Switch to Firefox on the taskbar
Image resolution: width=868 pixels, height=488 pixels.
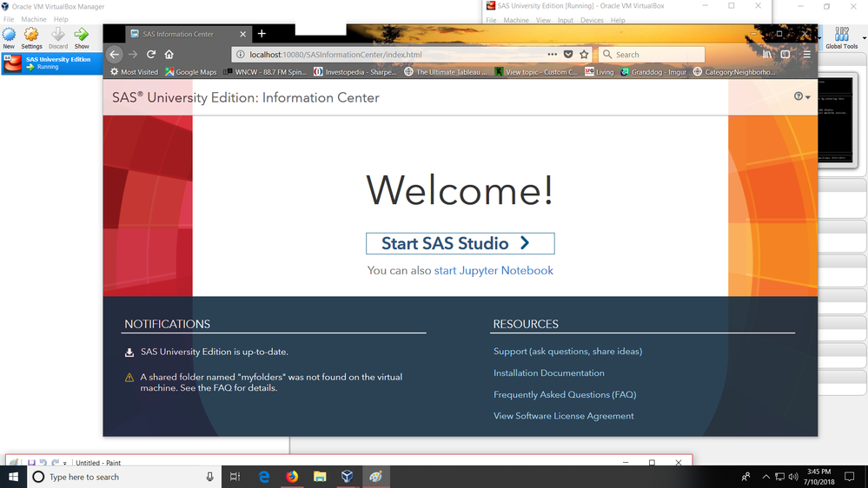coord(292,477)
